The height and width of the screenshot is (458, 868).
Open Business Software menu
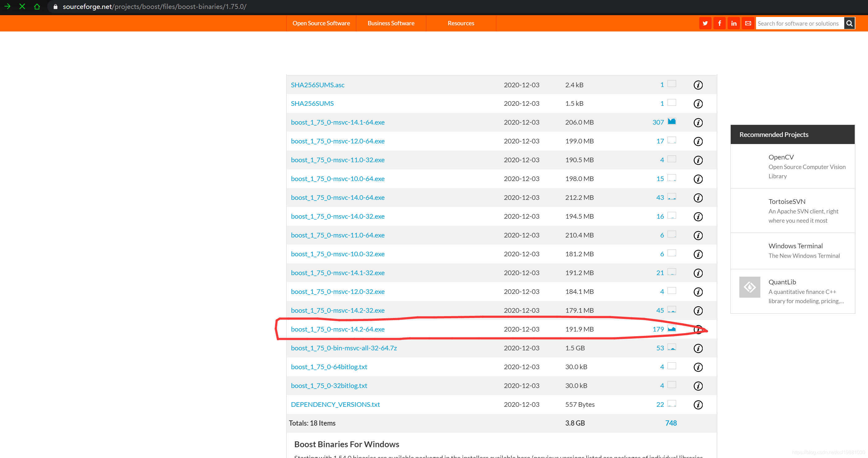coord(391,23)
